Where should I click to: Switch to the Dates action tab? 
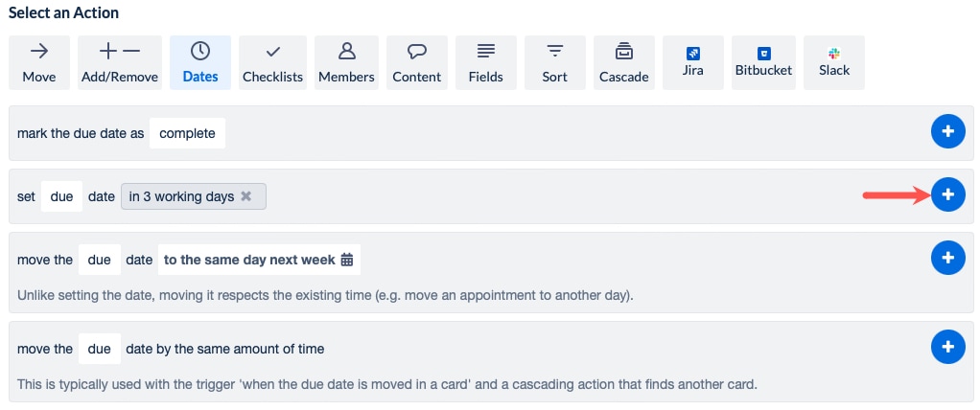pos(200,62)
